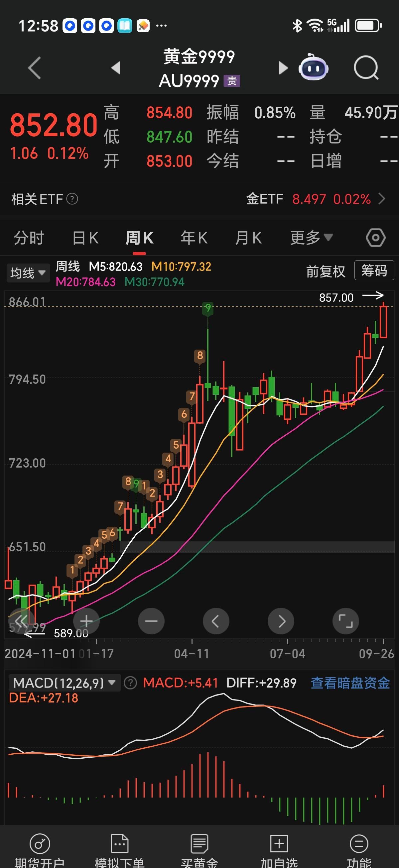Open the 金ETF related fund row

click(x=315, y=199)
